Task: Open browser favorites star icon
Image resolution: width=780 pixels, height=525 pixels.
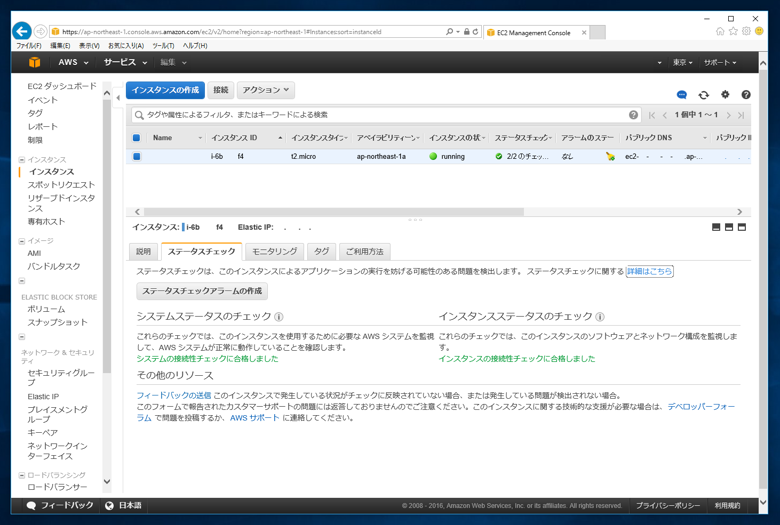Action: (733, 31)
